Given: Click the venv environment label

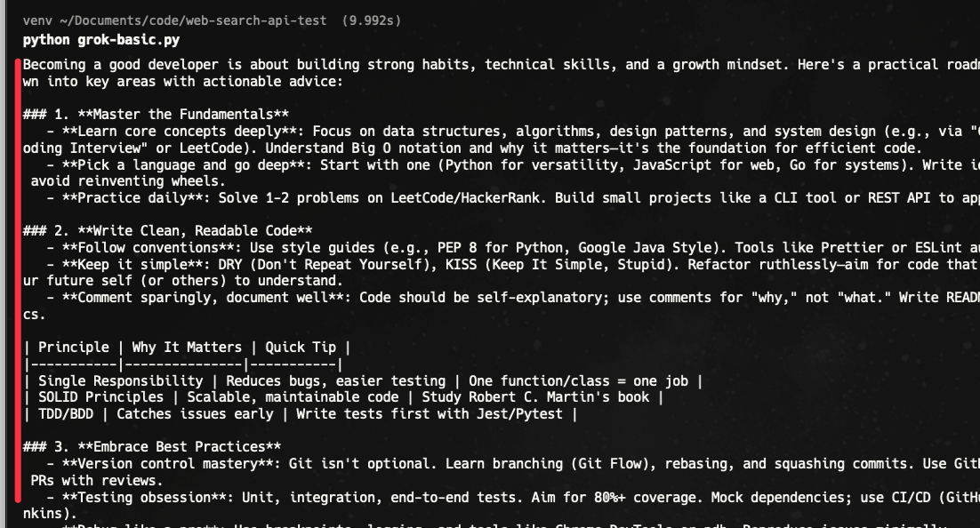Looking at the screenshot, I should (x=38, y=20).
